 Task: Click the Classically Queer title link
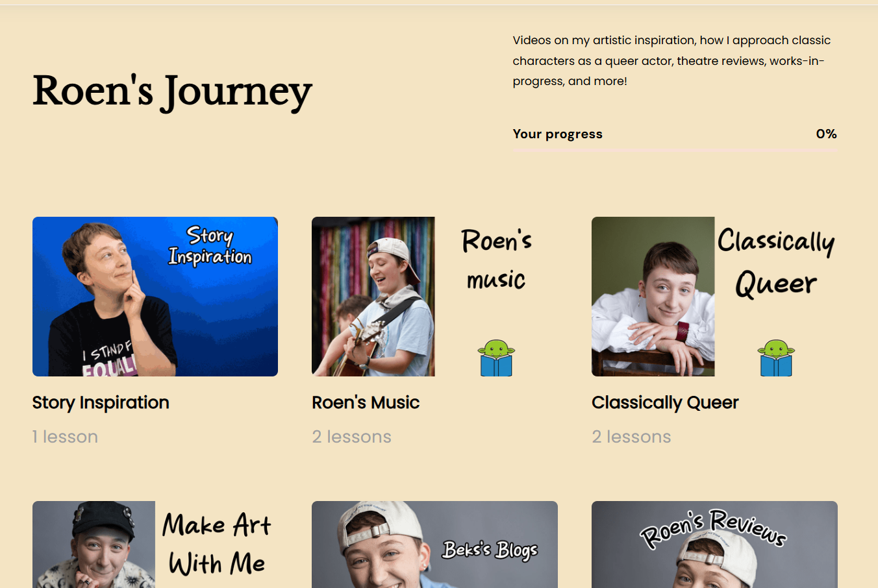point(665,403)
